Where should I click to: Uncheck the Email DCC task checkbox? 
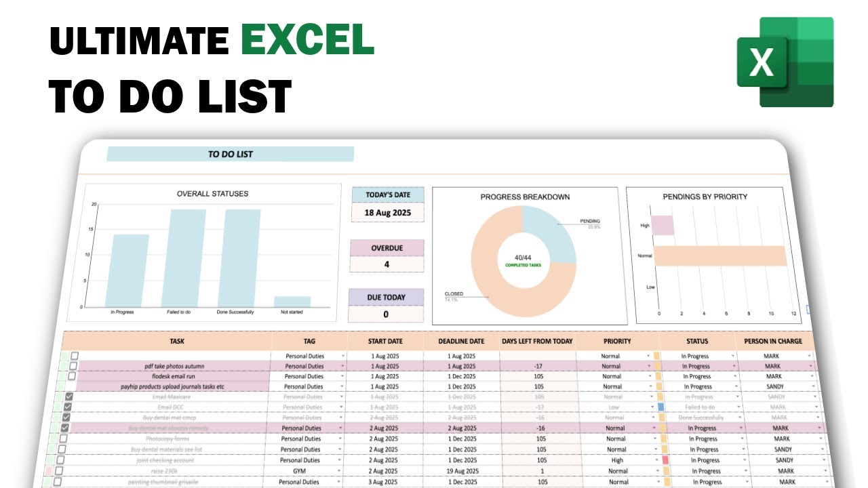[x=67, y=407]
